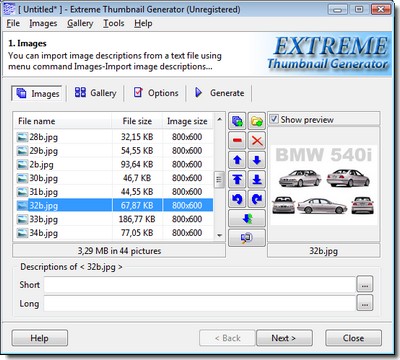Screen dimensions: 400x360
Task: Move selected image down with down arrow
Action: pos(257,160)
